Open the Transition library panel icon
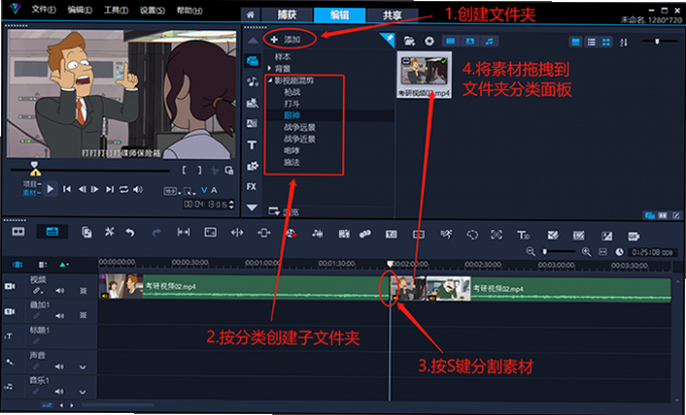The height and width of the screenshot is (415, 686). point(252,124)
